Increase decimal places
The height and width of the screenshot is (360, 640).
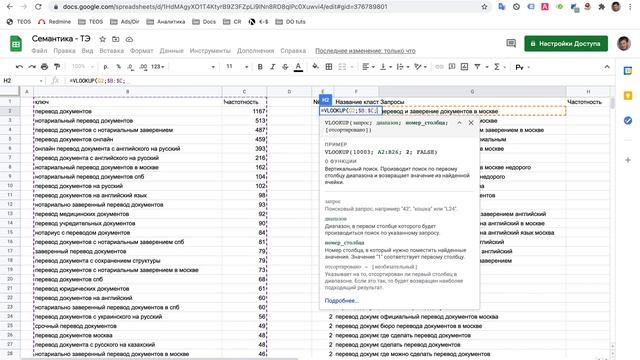(x=143, y=67)
